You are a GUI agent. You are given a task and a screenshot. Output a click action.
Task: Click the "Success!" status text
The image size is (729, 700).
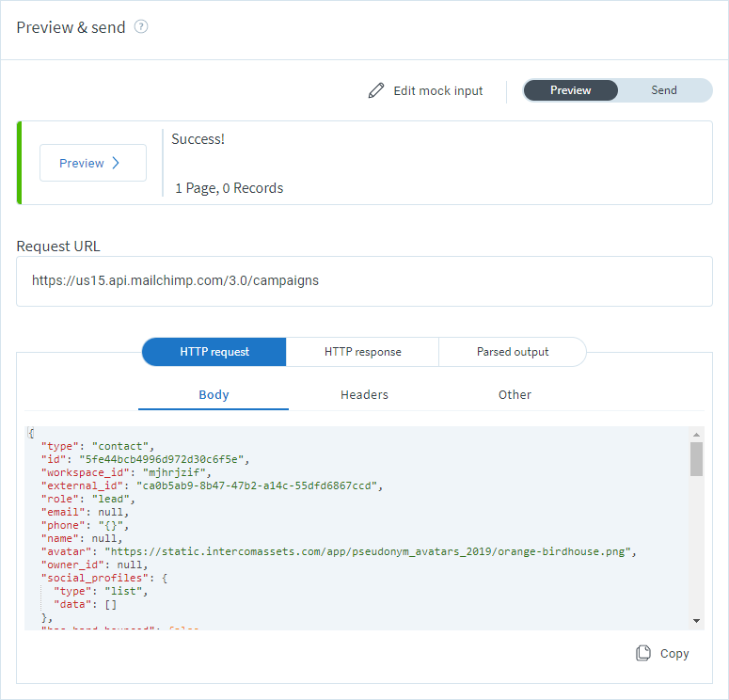tap(198, 139)
